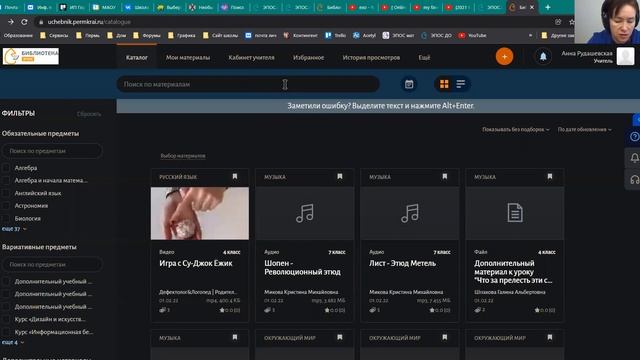Open the notifications bell in header
This screenshot has width=640, height=360.
(543, 57)
